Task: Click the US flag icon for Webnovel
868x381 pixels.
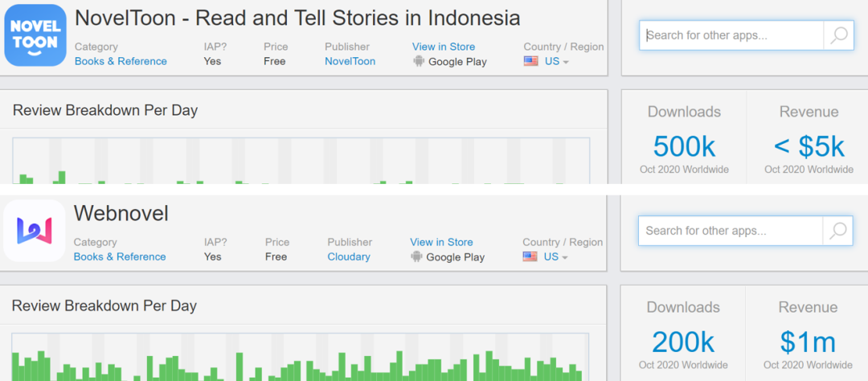Action: pos(530,256)
